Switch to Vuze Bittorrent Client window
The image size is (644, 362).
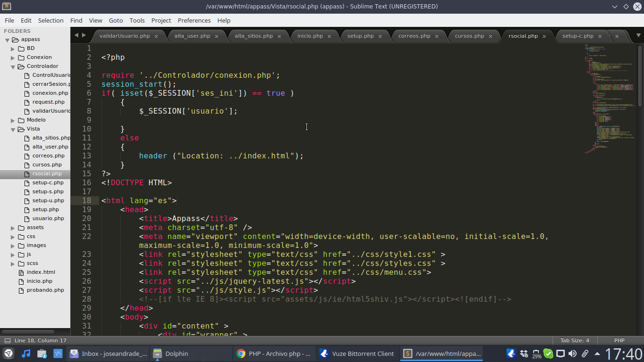click(x=357, y=354)
